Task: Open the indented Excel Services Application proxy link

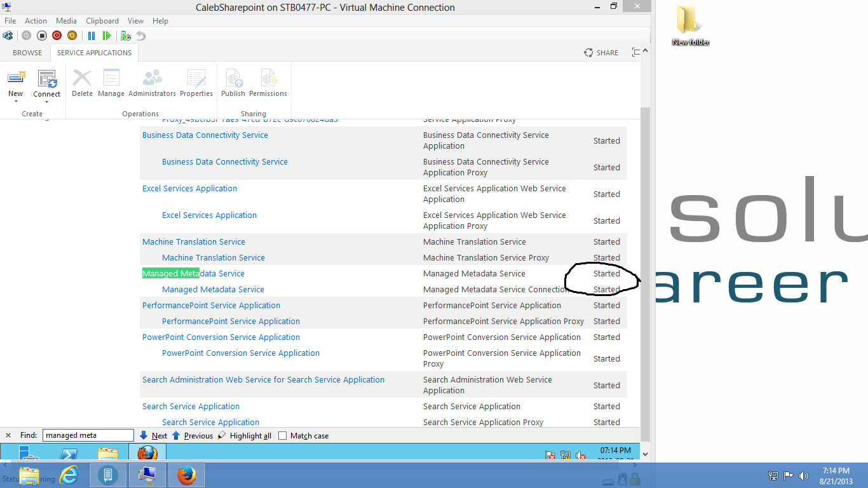Action: [209, 215]
